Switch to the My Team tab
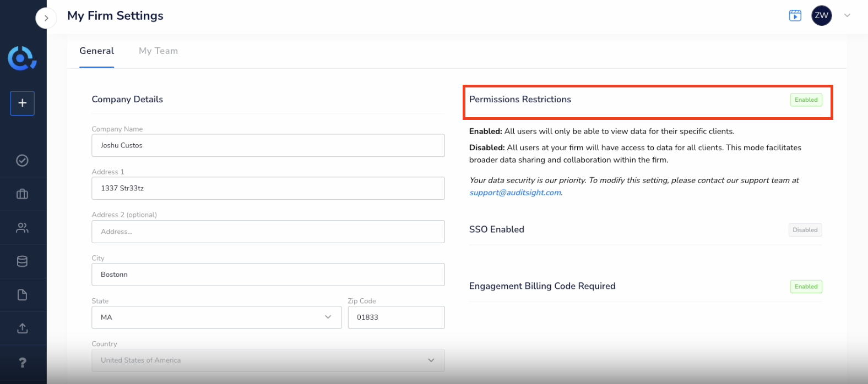This screenshot has height=384, width=868. pos(158,51)
